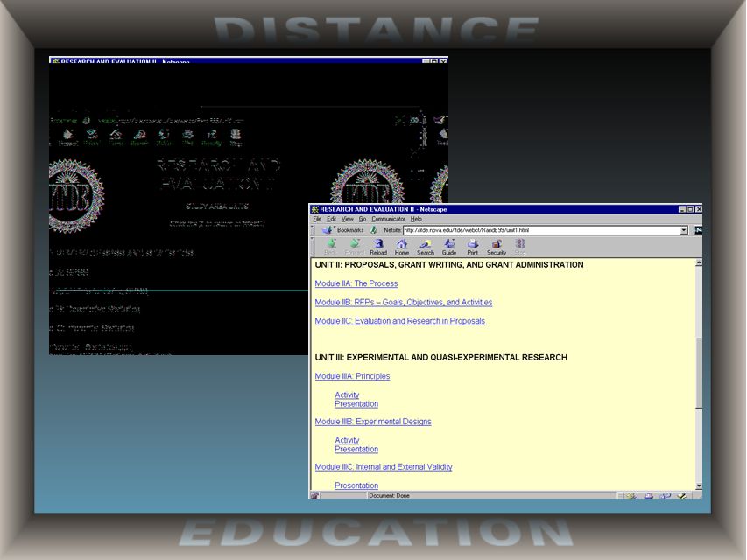This screenshot has width=747, height=560.
Task: Click the Forward navigation button
Action: (354, 247)
